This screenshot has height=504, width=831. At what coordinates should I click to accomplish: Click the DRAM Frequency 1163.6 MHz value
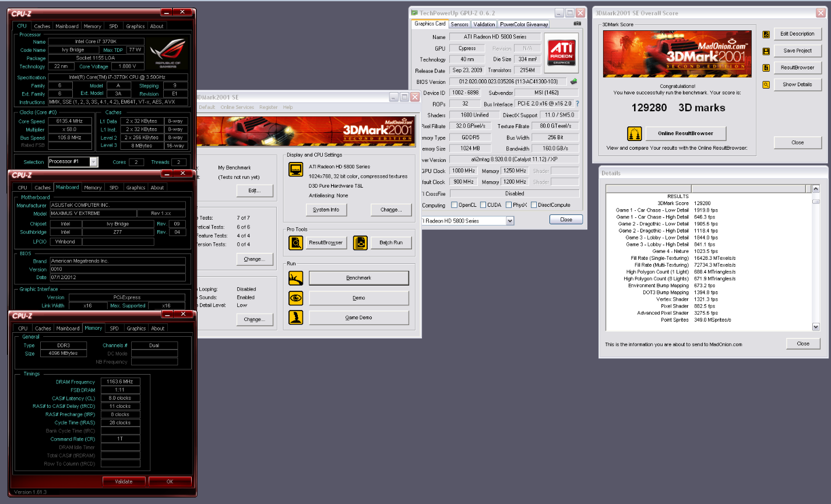tap(120, 382)
